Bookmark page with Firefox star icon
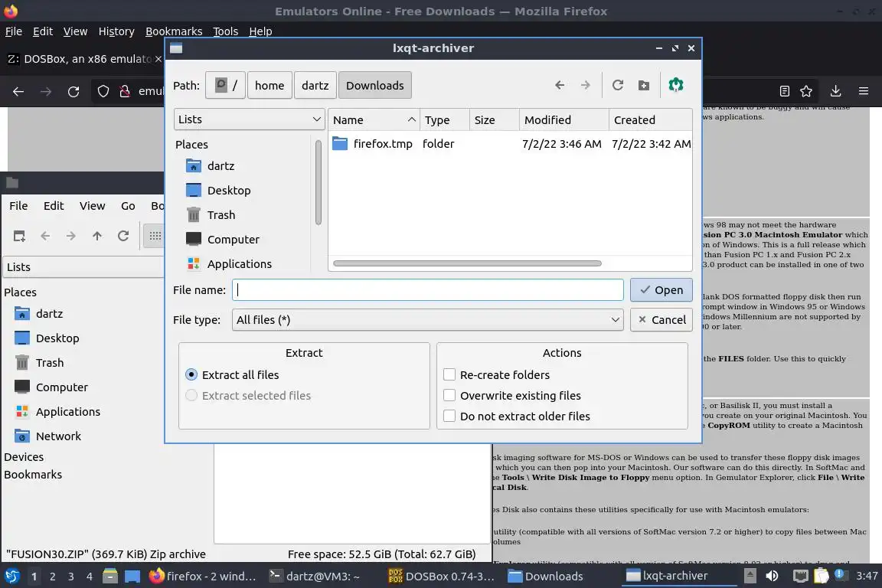882x588 pixels. coord(806,91)
